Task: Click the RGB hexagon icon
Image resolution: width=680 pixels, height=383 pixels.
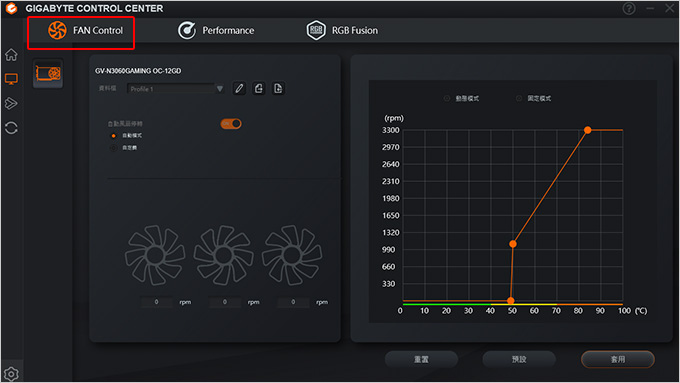Action: (316, 30)
